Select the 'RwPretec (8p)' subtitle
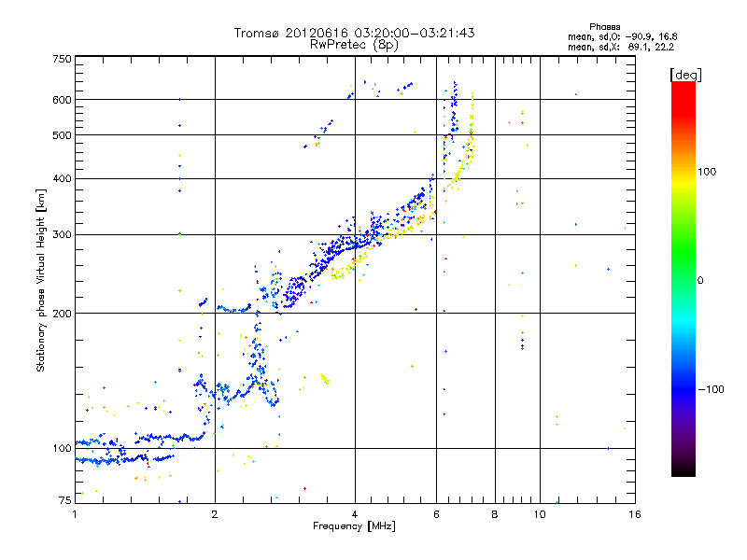Image resolution: width=747 pixels, height=560 pixels. [x=354, y=45]
